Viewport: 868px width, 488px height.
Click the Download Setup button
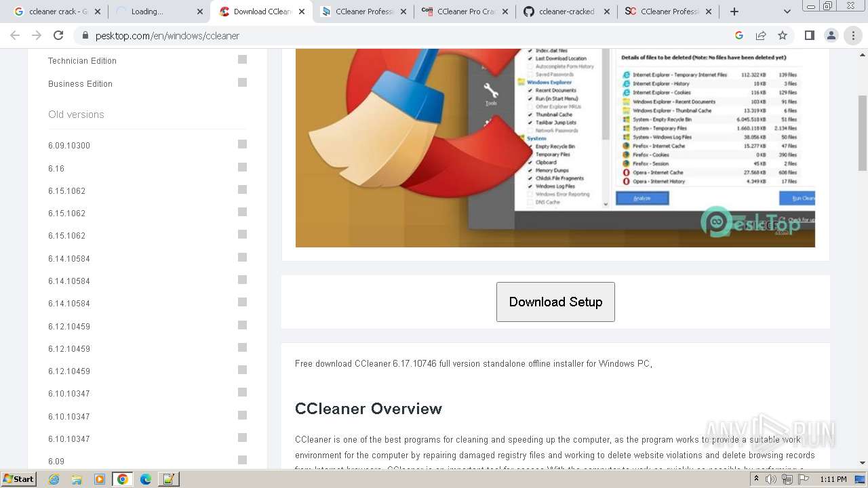pyautogui.click(x=555, y=302)
